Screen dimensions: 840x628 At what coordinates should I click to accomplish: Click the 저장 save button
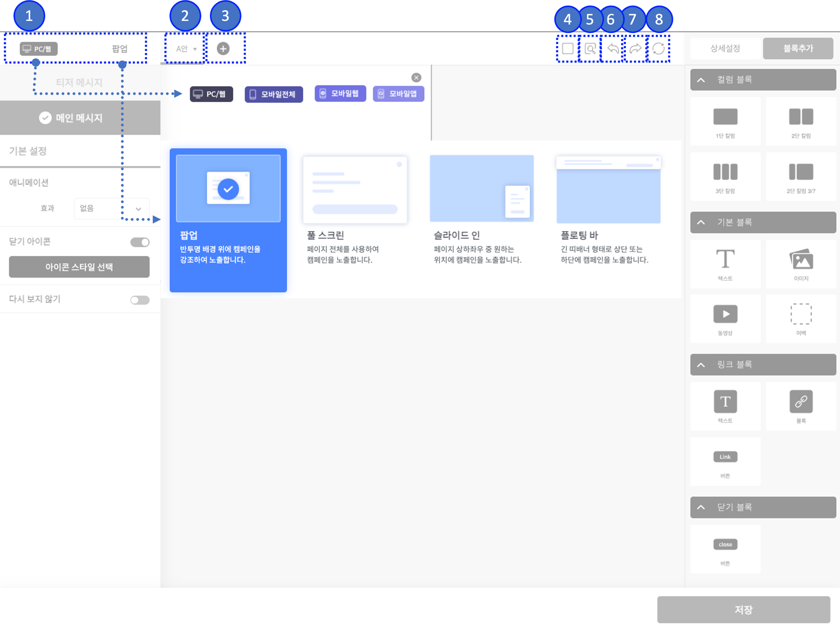[x=743, y=609]
